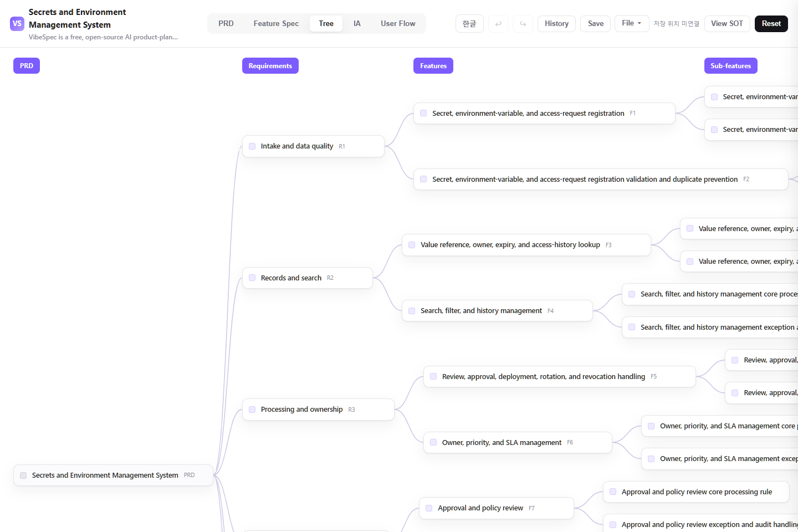The height and width of the screenshot is (532, 798).
Task: Select Approval and policy review core processing rule node
Action: (x=696, y=492)
